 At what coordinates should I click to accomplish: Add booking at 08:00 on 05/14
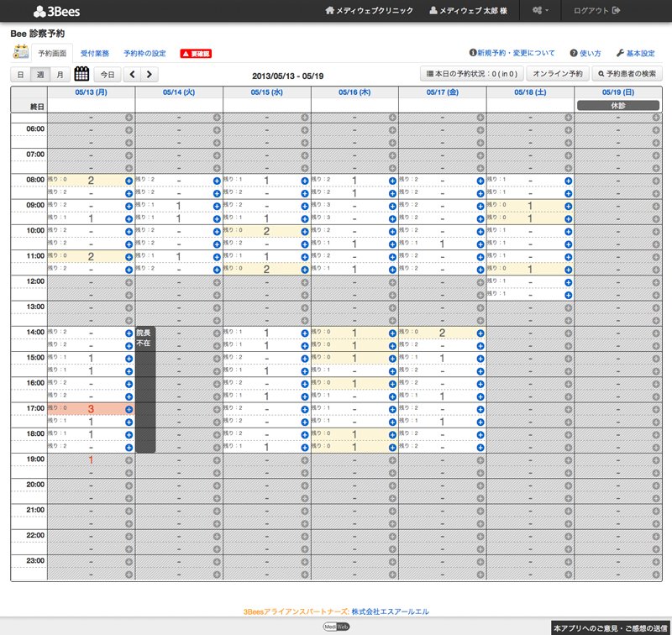(x=217, y=181)
